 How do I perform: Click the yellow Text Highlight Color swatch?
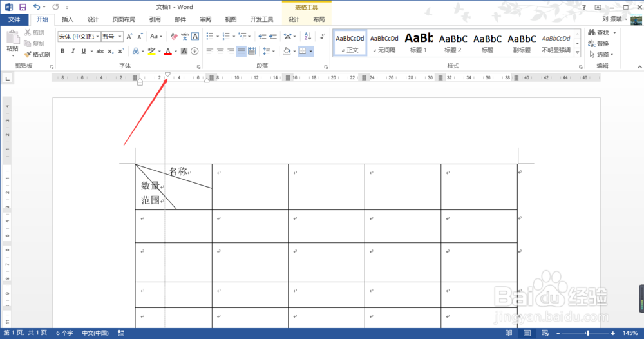(151, 52)
